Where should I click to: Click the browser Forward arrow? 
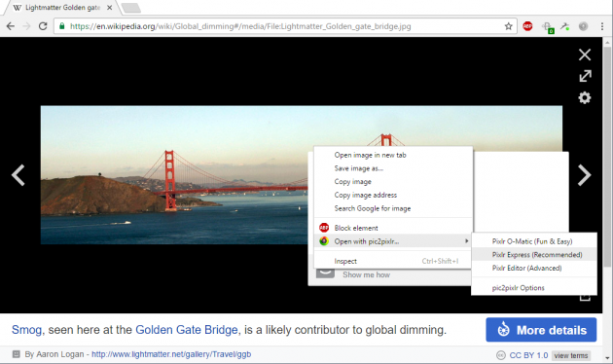click(26, 26)
